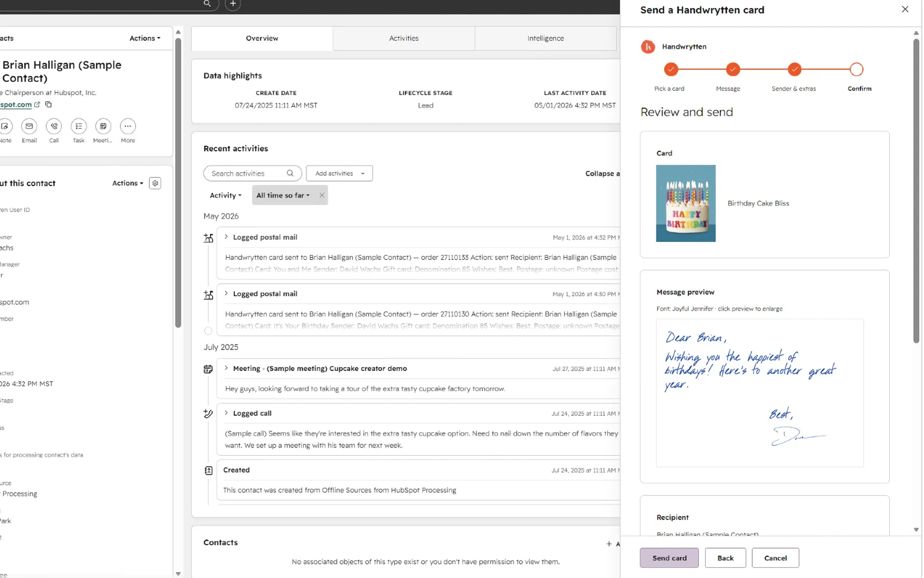Expand the Logged call entry

226,413
